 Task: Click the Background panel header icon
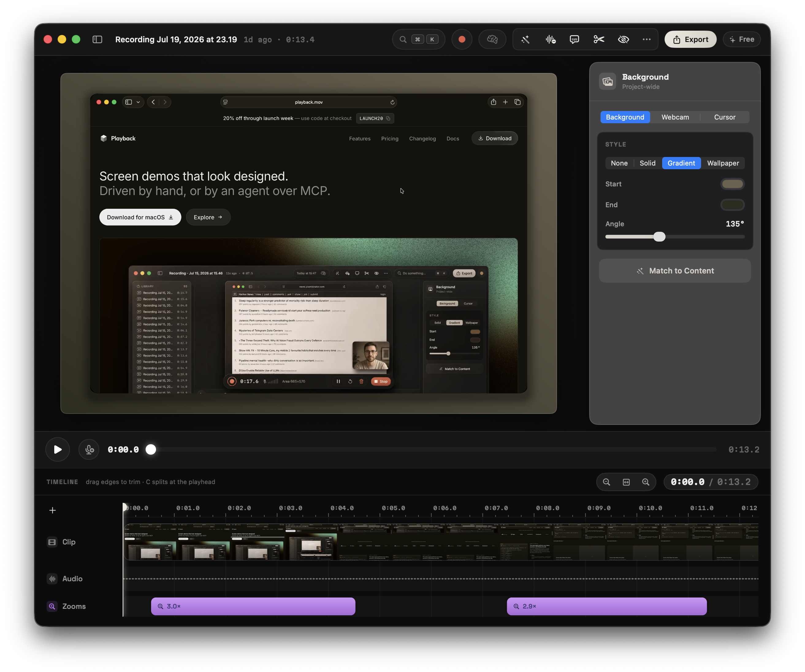[x=608, y=81]
